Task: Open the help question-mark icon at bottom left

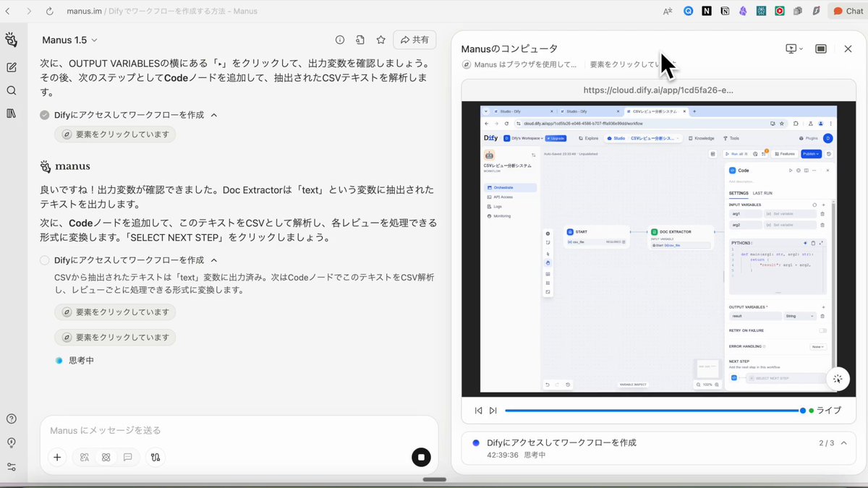Action: pyautogui.click(x=12, y=419)
